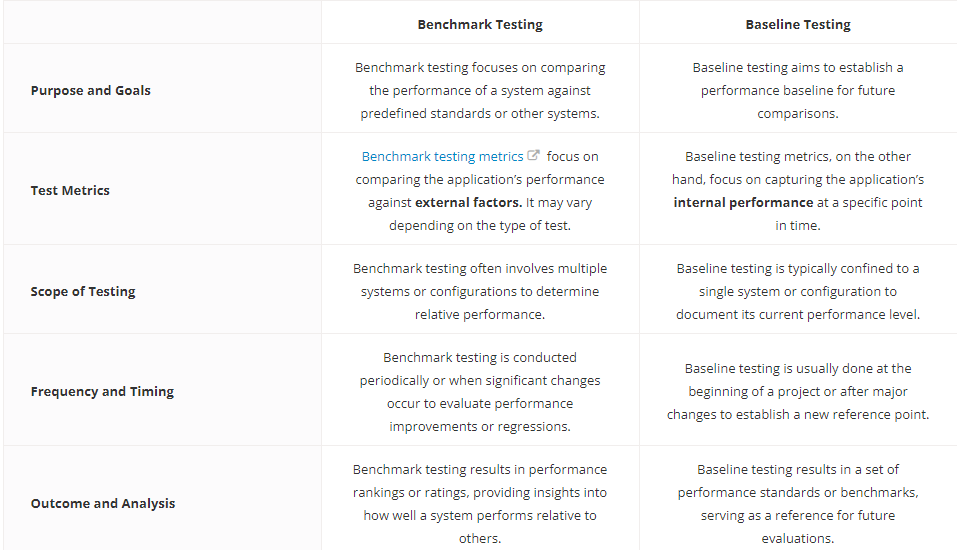Select the Scope of Testing row label
Viewport: 957px width, 550px height.
coord(83,291)
